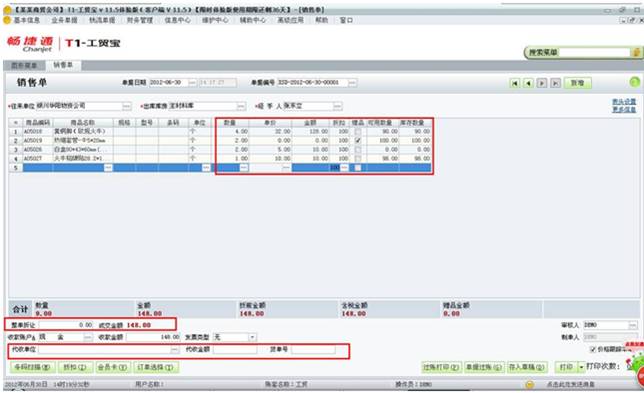Open the 基本信息 menu
Screen dimensions: 644x393
click(27, 20)
